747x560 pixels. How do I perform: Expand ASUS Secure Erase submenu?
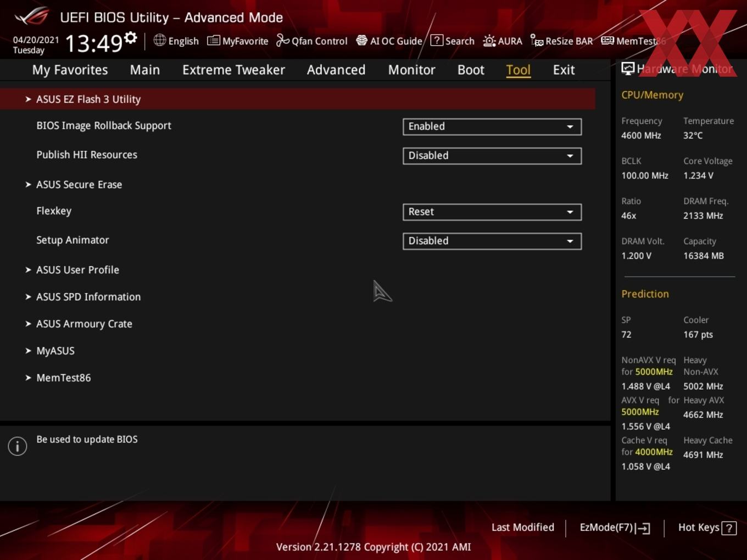[79, 184]
